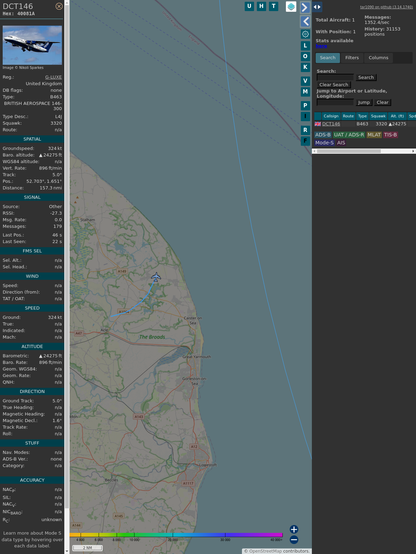Click the altitude color scale bar

(176, 535)
